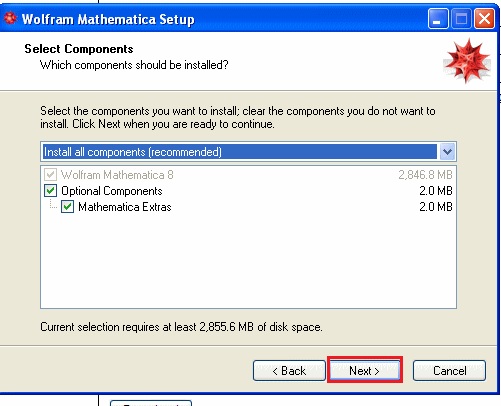Click the Optional Components 2.0 MB size
The height and width of the screenshot is (406, 501).
(x=436, y=191)
